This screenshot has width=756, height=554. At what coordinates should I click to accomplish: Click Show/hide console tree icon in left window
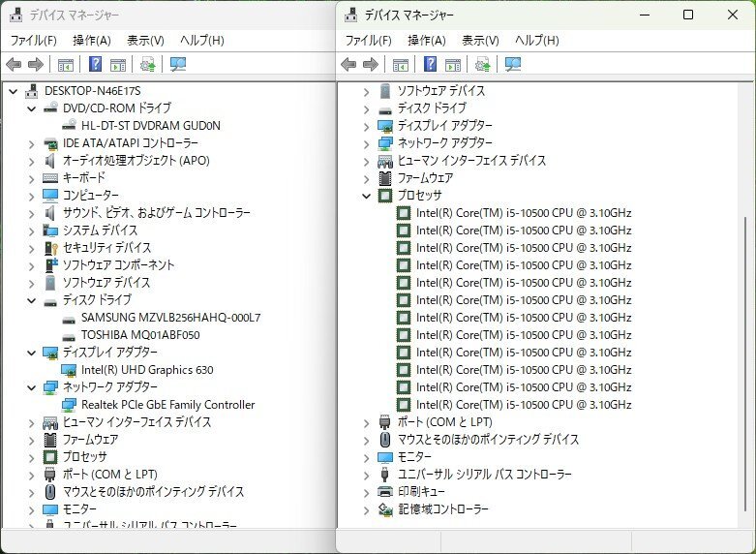[x=66, y=65]
